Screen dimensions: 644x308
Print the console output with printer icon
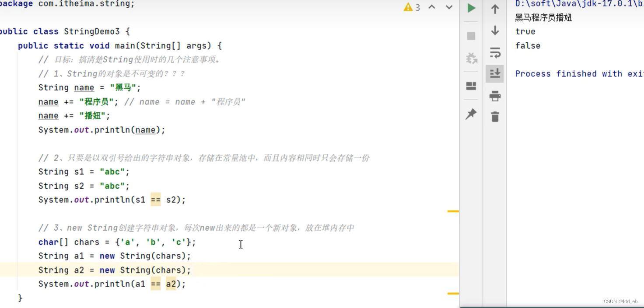[x=495, y=96]
